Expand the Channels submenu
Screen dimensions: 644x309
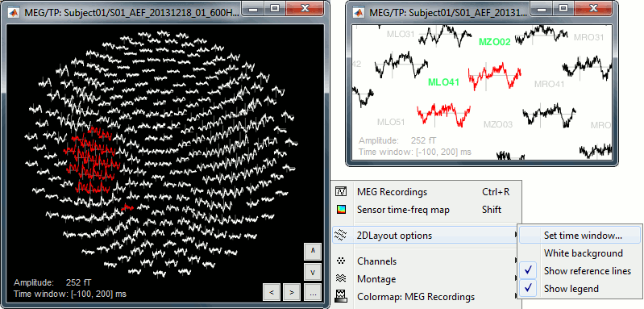click(x=426, y=261)
